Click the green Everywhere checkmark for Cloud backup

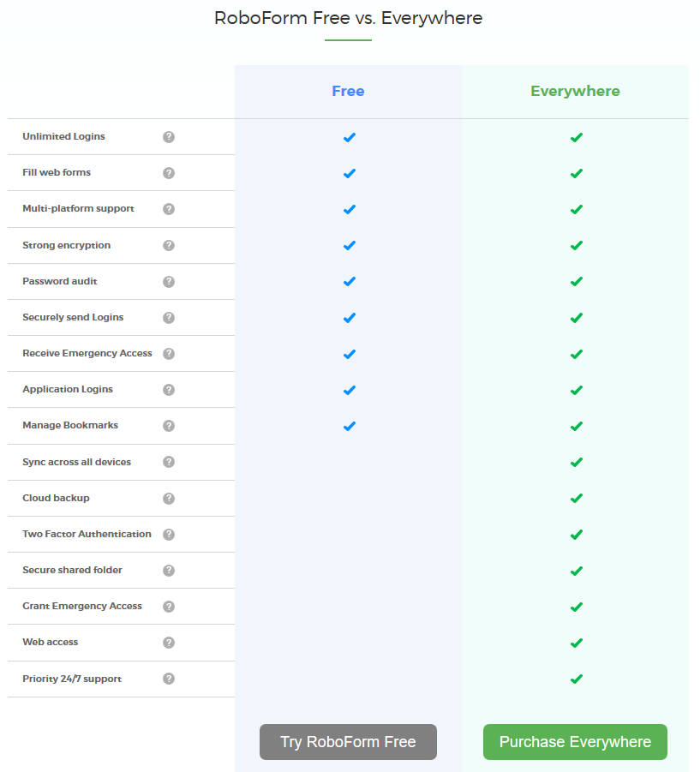[x=577, y=498]
